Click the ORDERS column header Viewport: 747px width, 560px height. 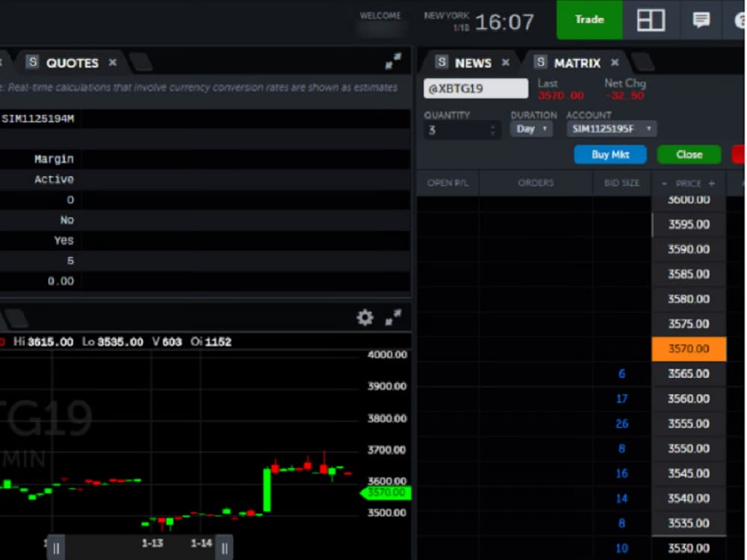536,183
